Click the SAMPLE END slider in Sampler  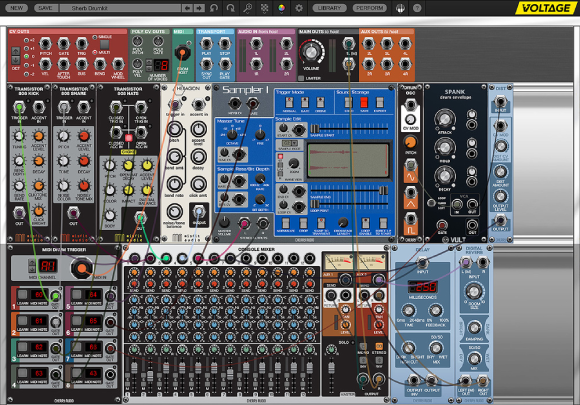click(349, 191)
